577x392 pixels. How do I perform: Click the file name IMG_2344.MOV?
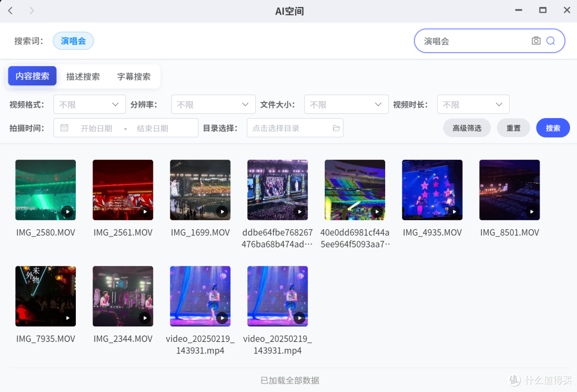tap(123, 339)
